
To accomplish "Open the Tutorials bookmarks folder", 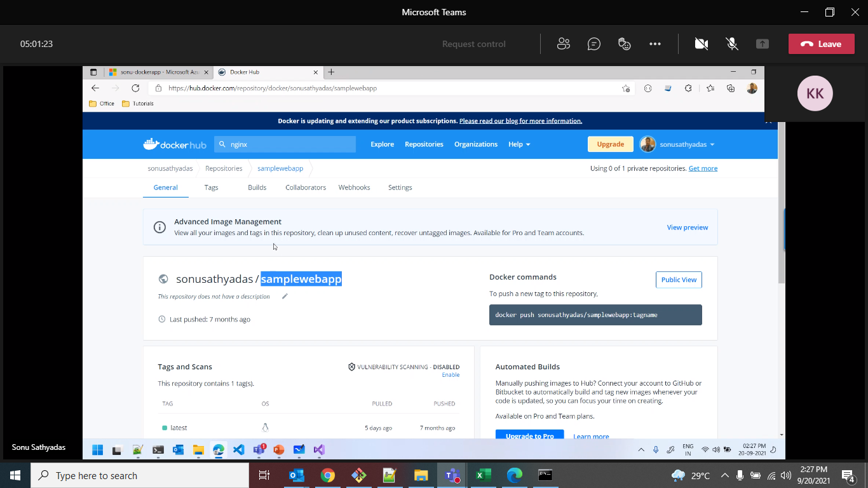I will point(138,104).
